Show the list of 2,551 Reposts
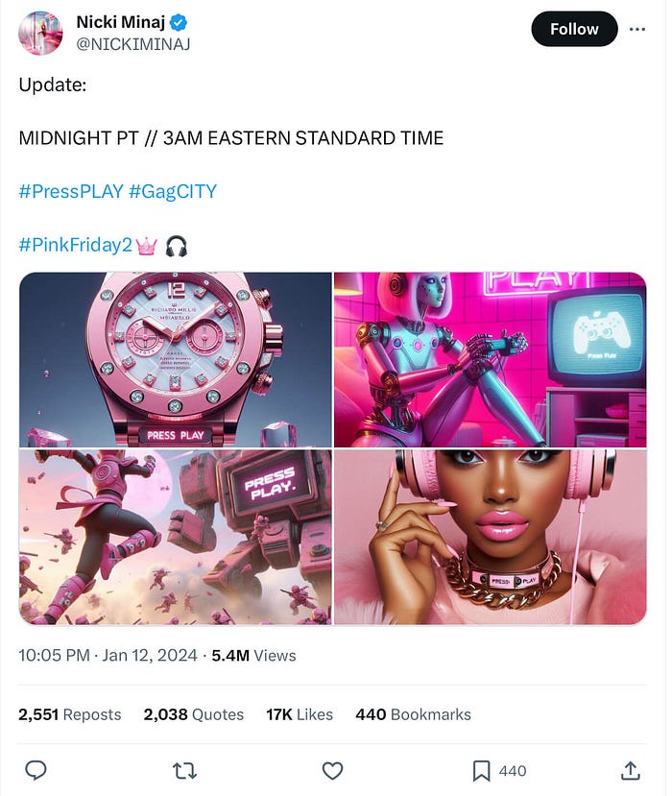This screenshot has width=672, height=796. tap(69, 714)
